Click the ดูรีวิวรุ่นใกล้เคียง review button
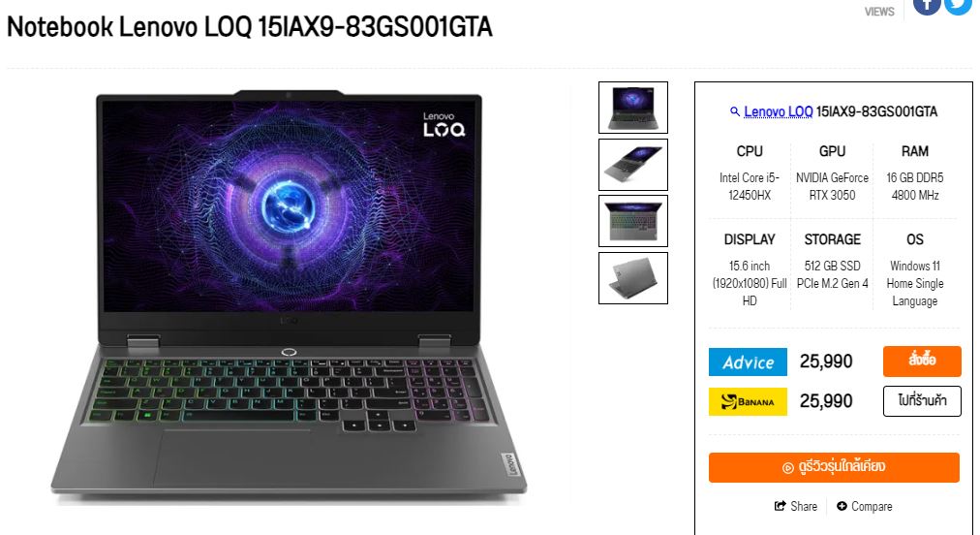The height and width of the screenshot is (535, 980). (x=834, y=467)
